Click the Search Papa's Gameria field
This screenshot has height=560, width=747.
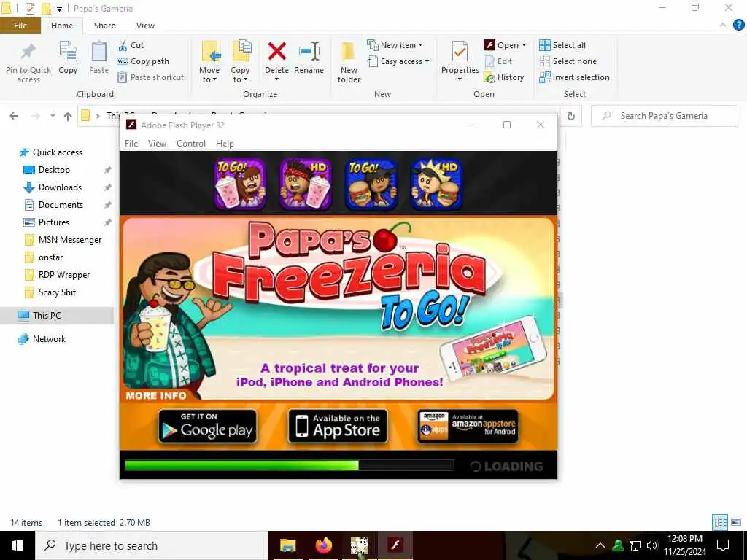click(664, 116)
